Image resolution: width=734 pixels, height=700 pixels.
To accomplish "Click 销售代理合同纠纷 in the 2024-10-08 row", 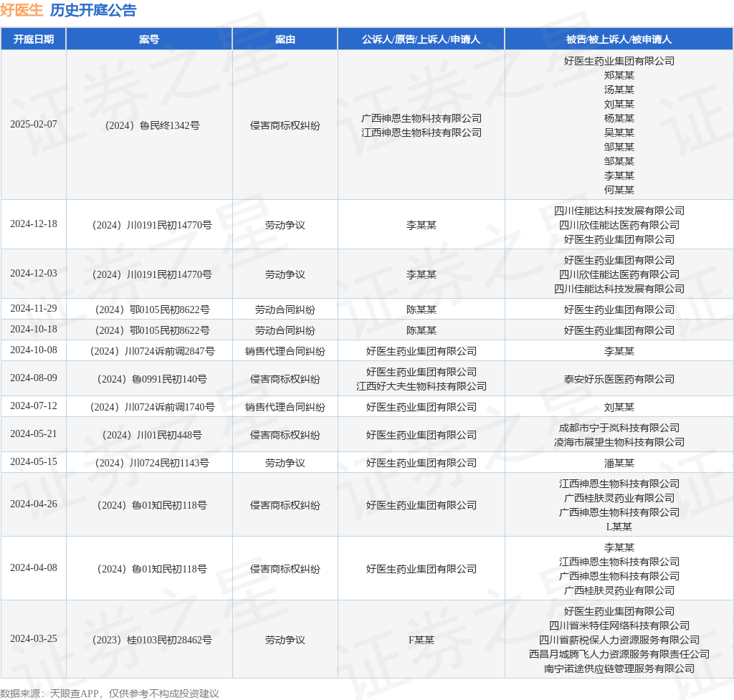I will point(285,351).
